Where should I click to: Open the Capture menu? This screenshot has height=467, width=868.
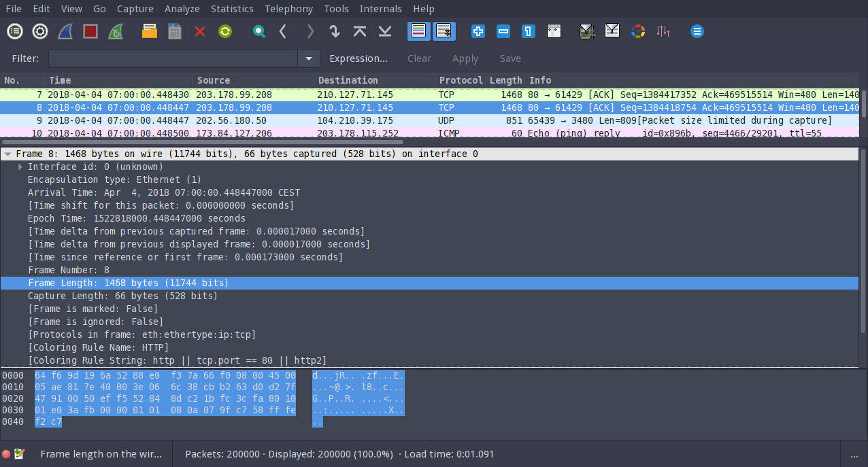coord(135,9)
